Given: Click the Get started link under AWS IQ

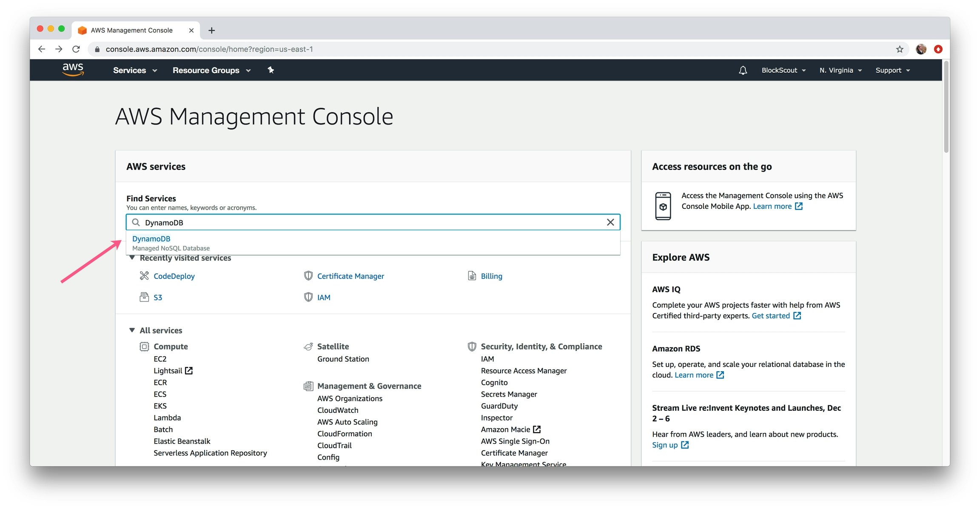Looking at the screenshot, I should 770,316.
